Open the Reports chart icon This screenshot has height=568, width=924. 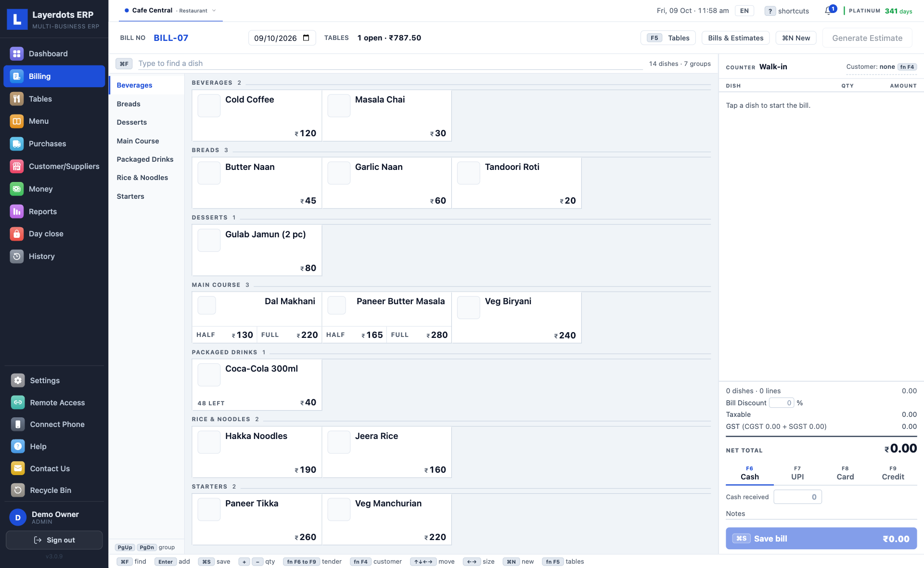pyautogui.click(x=17, y=211)
